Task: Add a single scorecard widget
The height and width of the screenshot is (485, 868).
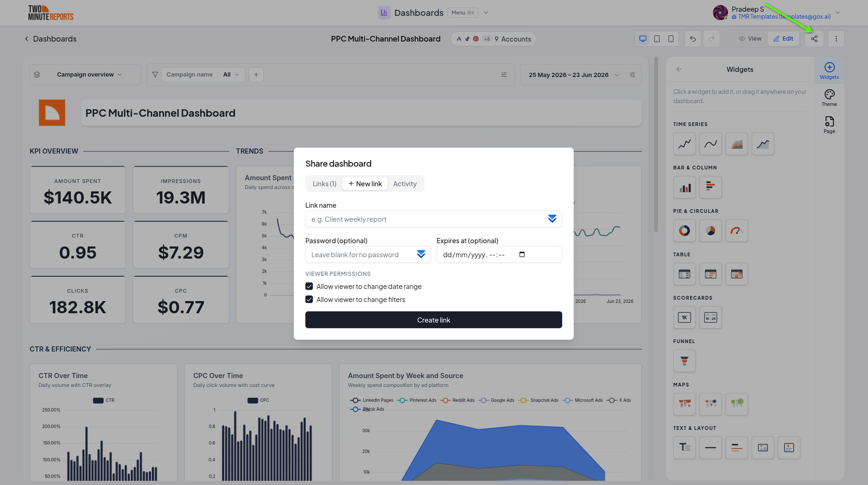Action: [685, 317]
